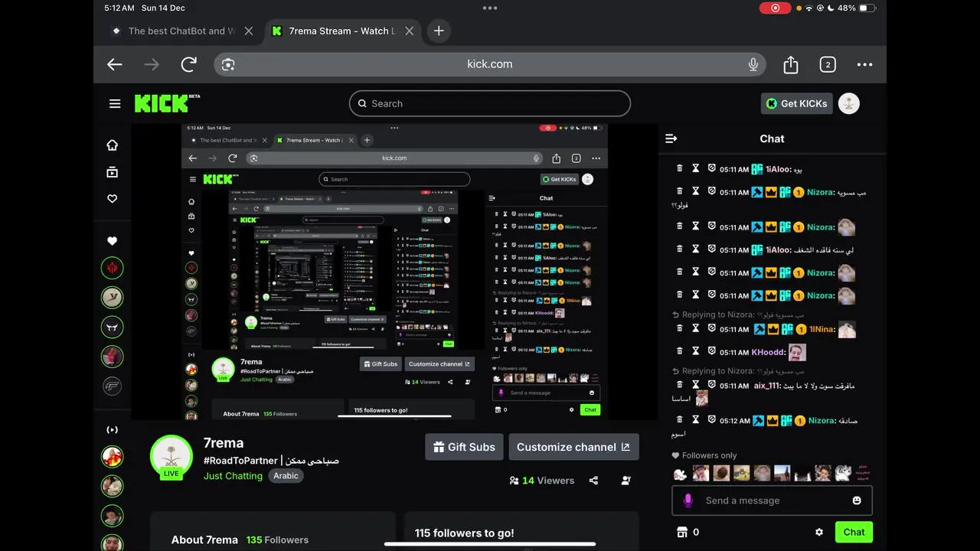
Task: Send message with green Chat button
Action: (854, 532)
